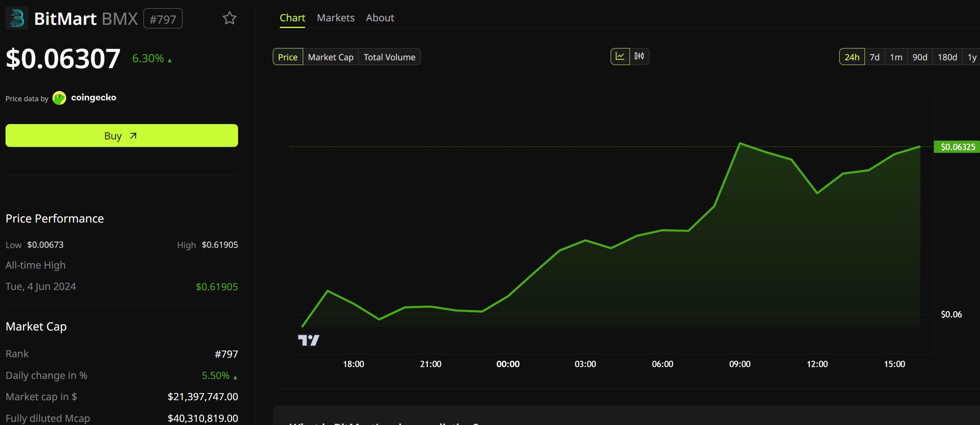Screen dimensions: 980x425
Task: Click the CoinGecko gecko logo
Action: [60, 98]
